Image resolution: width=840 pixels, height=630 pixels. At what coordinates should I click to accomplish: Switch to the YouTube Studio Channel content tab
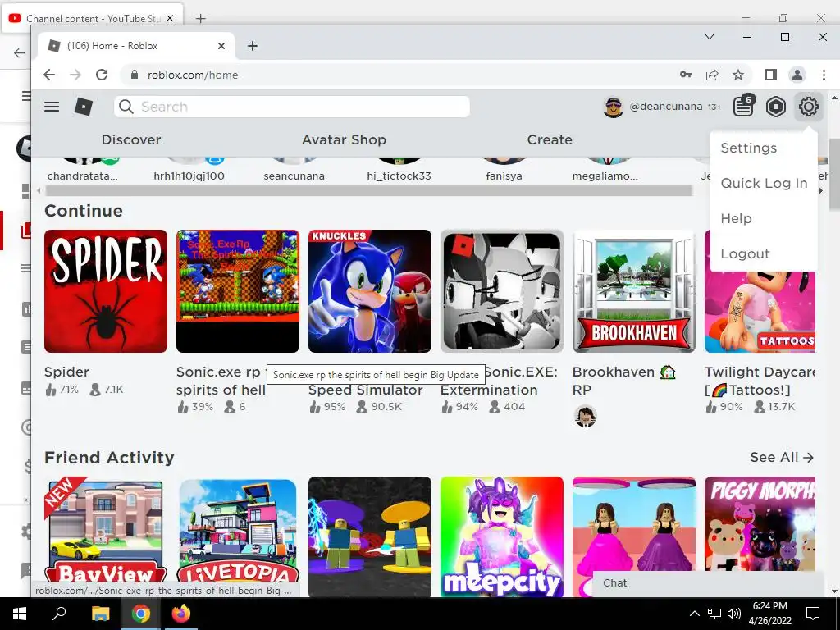coord(92,18)
